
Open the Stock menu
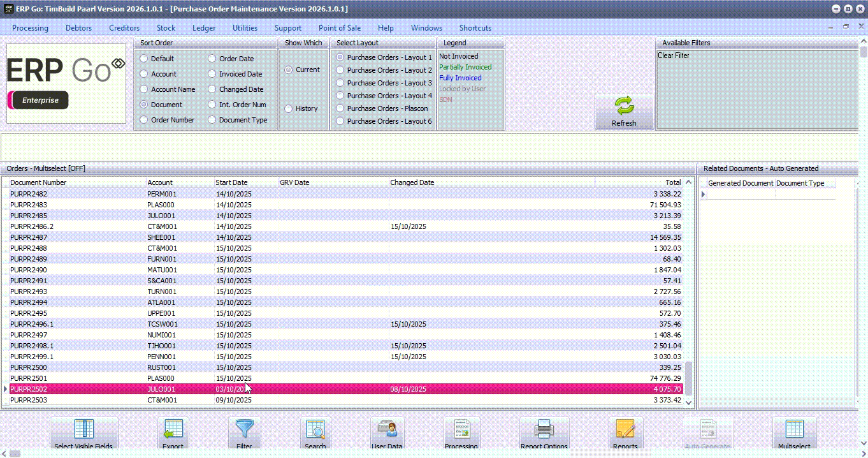click(x=166, y=28)
